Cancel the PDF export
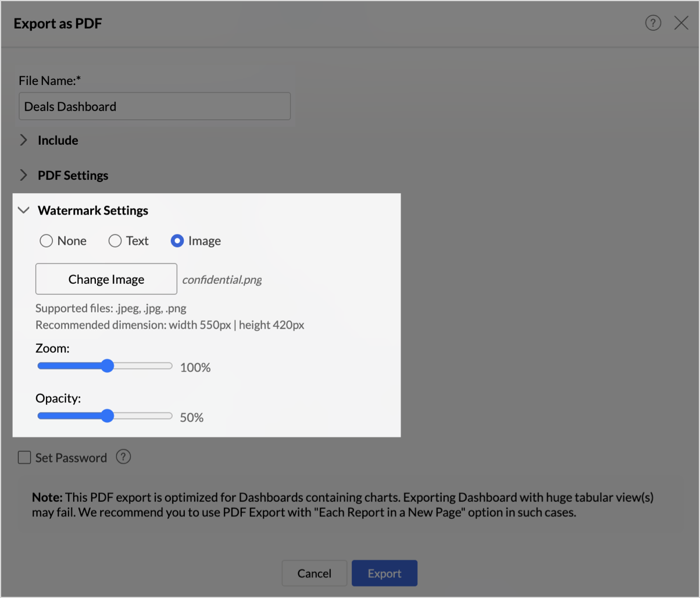 [314, 574]
